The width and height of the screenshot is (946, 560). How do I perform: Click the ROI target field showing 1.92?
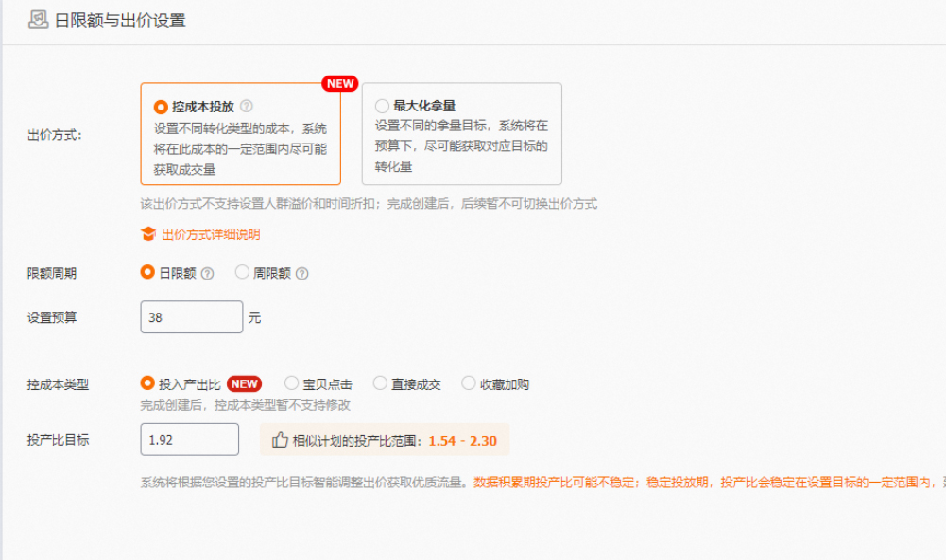189,437
